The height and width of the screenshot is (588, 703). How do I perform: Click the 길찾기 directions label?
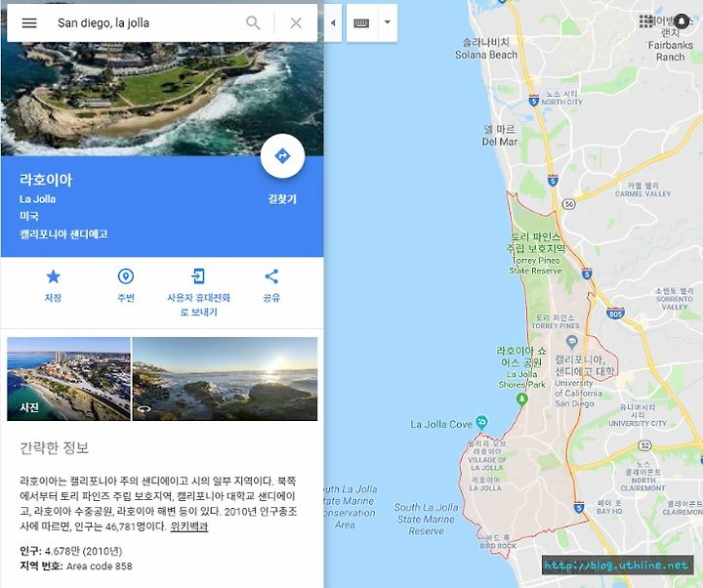282,199
